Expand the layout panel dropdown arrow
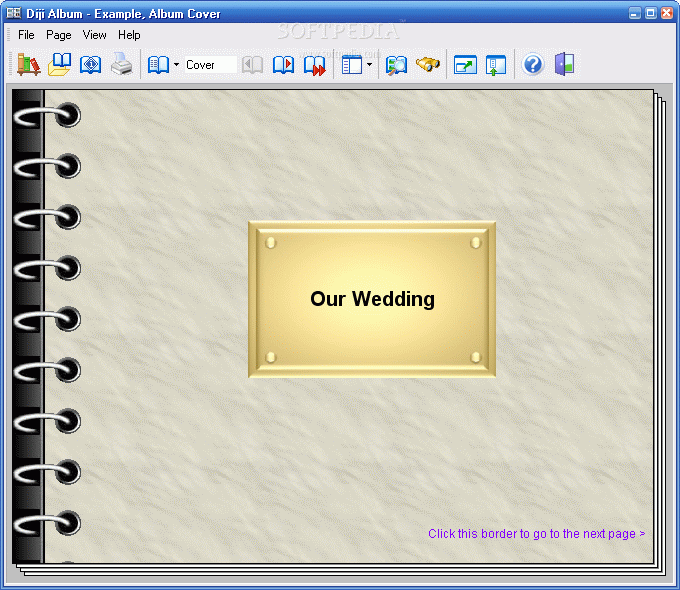680x590 pixels. (x=369, y=65)
